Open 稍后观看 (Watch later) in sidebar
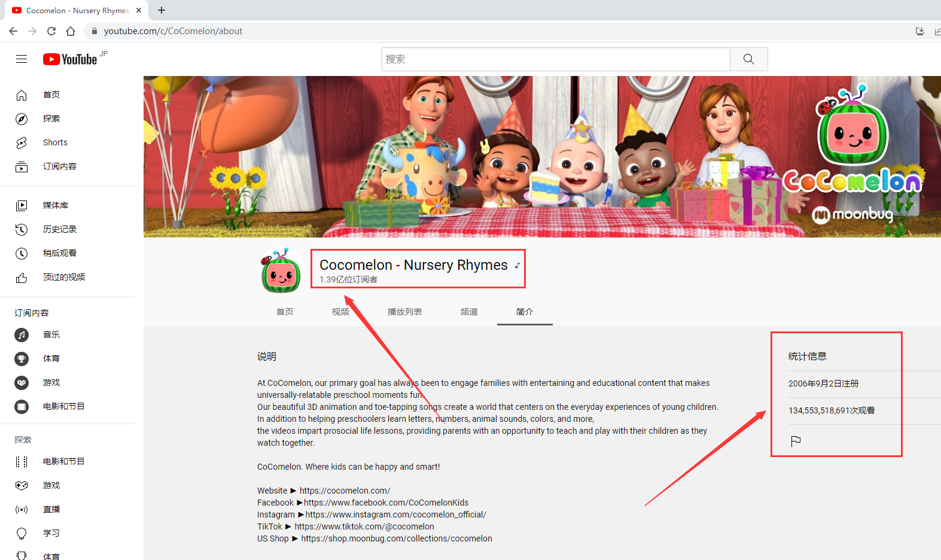Image resolution: width=941 pixels, height=560 pixels. pos(59,253)
